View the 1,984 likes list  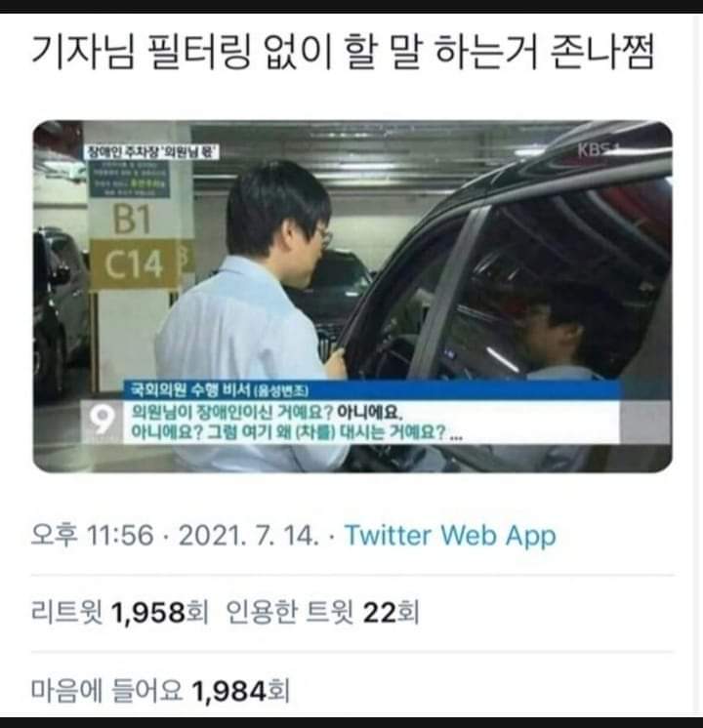tap(160, 690)
